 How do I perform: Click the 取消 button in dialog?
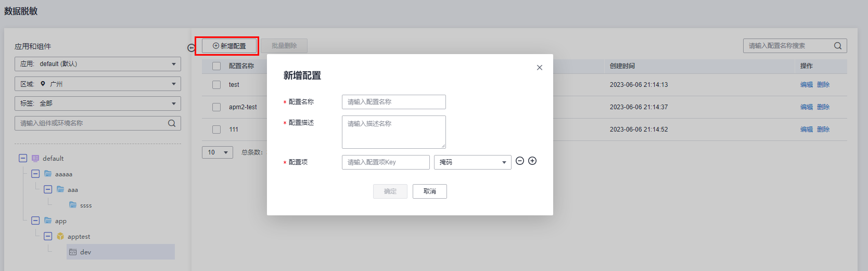[430, 191]
